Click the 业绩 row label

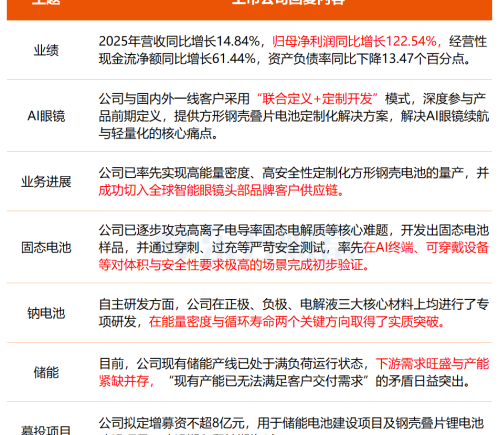click(x=46, y=50)
